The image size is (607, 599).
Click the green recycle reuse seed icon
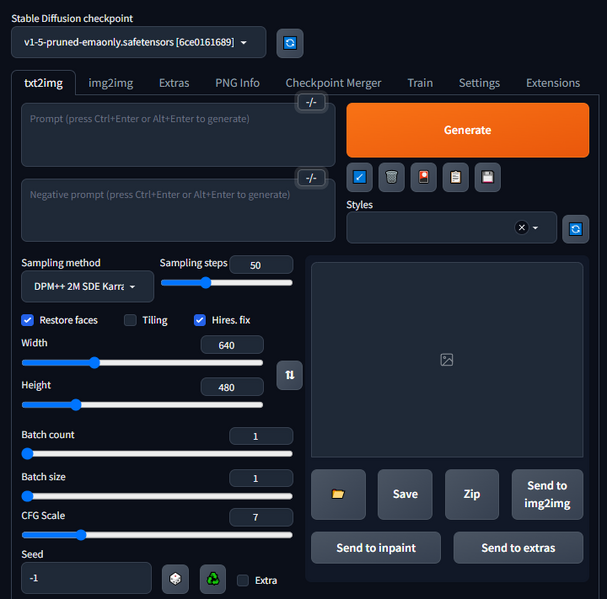click(213, 578)
